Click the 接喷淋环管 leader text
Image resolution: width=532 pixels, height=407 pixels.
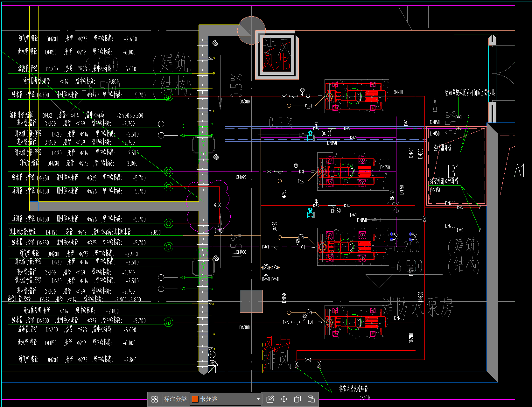pyautogui.click(x=442, y=147)
